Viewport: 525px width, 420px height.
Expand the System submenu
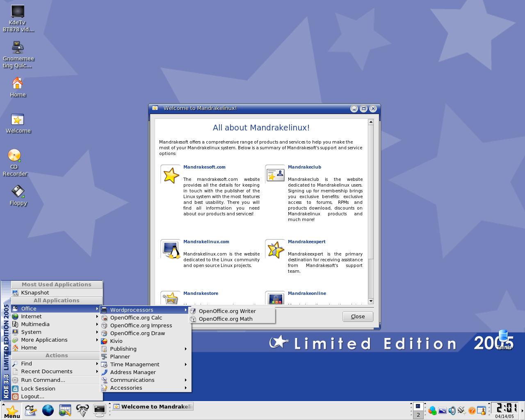[56, 332]
